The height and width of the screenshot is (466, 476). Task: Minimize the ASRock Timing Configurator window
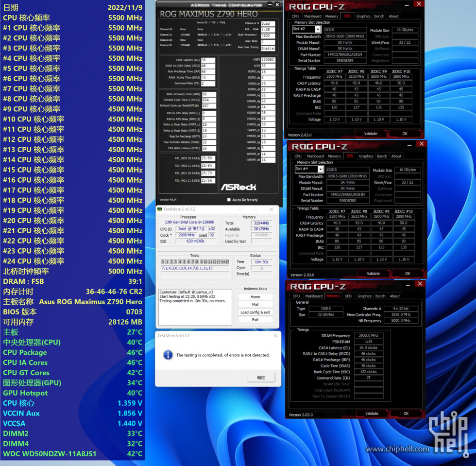coord(270,4)
